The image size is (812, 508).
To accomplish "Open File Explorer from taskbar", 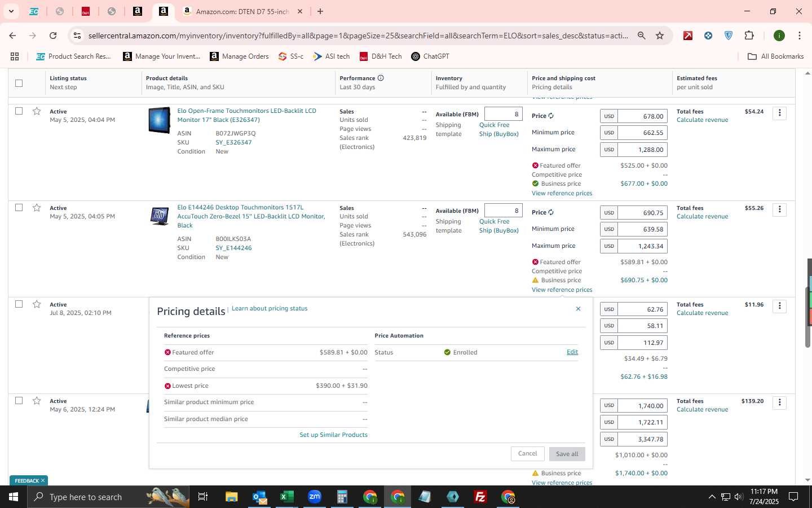I will (x=232, y=497).
